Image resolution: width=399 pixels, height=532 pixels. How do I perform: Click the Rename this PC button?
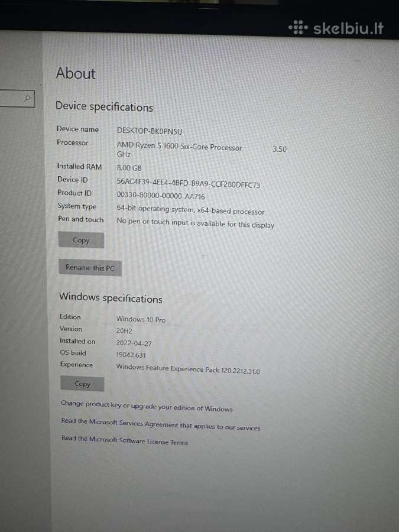tap(90, 268)
